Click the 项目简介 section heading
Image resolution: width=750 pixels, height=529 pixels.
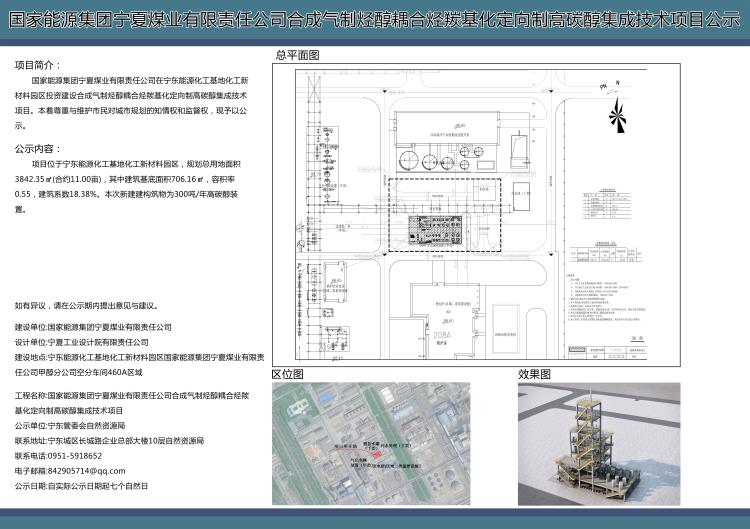[38, 63]
